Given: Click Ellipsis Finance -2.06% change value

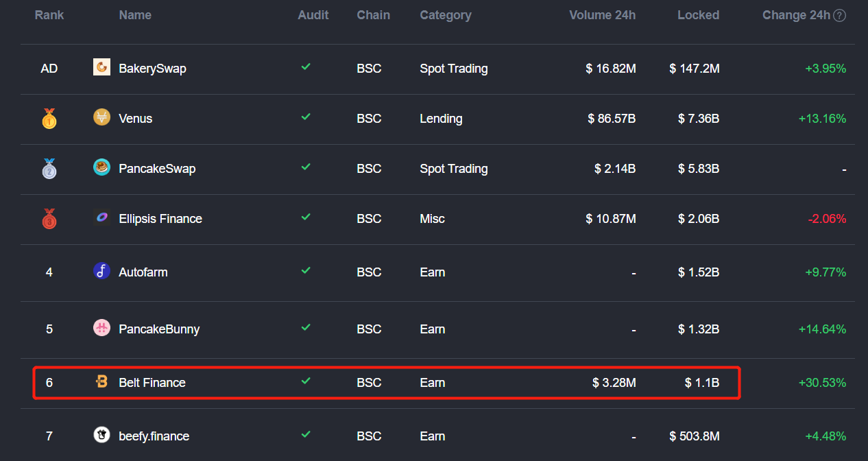Looking at the screenshot, I should click(827, 219).
